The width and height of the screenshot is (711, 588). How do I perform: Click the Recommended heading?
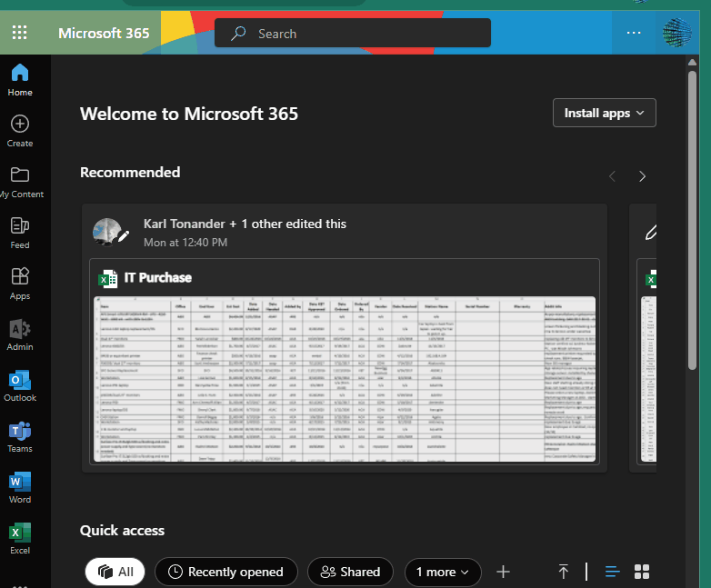(130, 173)
